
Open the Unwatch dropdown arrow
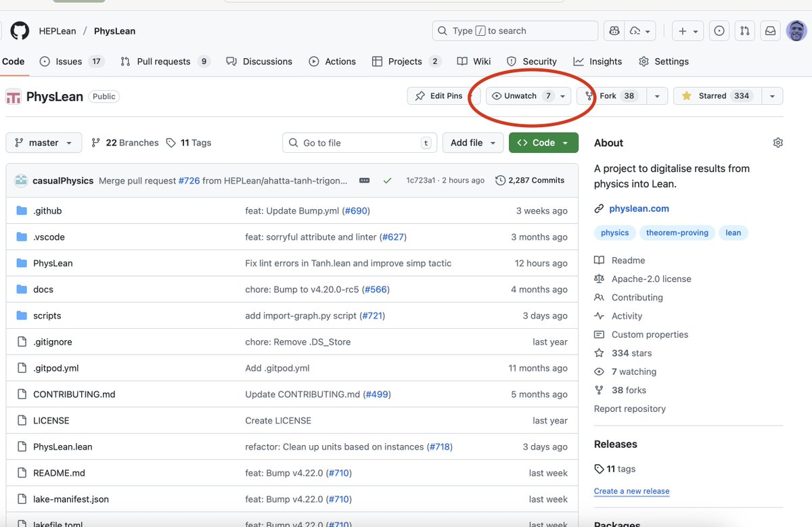coord(563,96)
